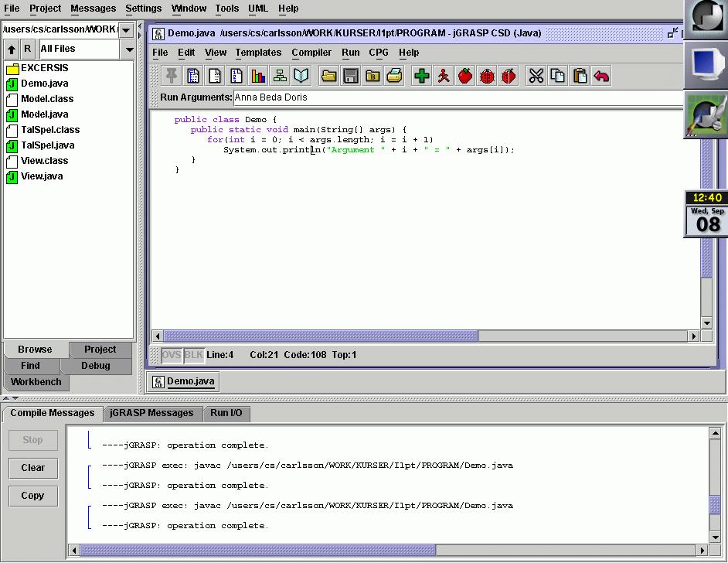Open the main Project menu
Image resolution: width=728 pixels, height=563 pixels.
(x=45, y=9)
